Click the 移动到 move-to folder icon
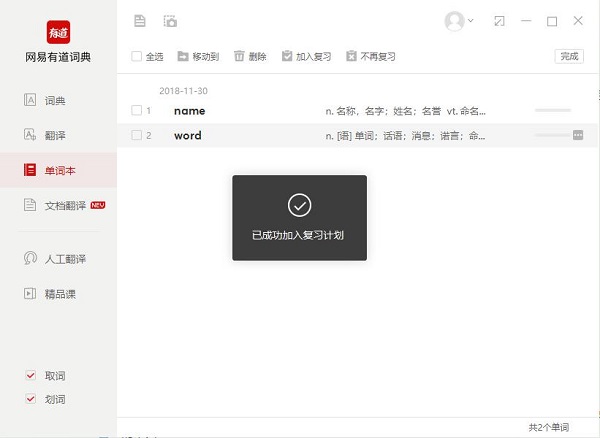 click(x=183, y=57)
